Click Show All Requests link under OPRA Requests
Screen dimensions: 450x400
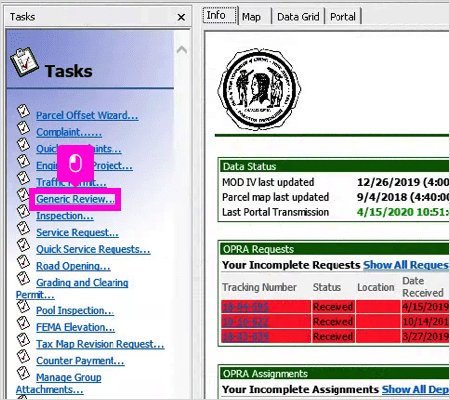(x=406, y=265)
